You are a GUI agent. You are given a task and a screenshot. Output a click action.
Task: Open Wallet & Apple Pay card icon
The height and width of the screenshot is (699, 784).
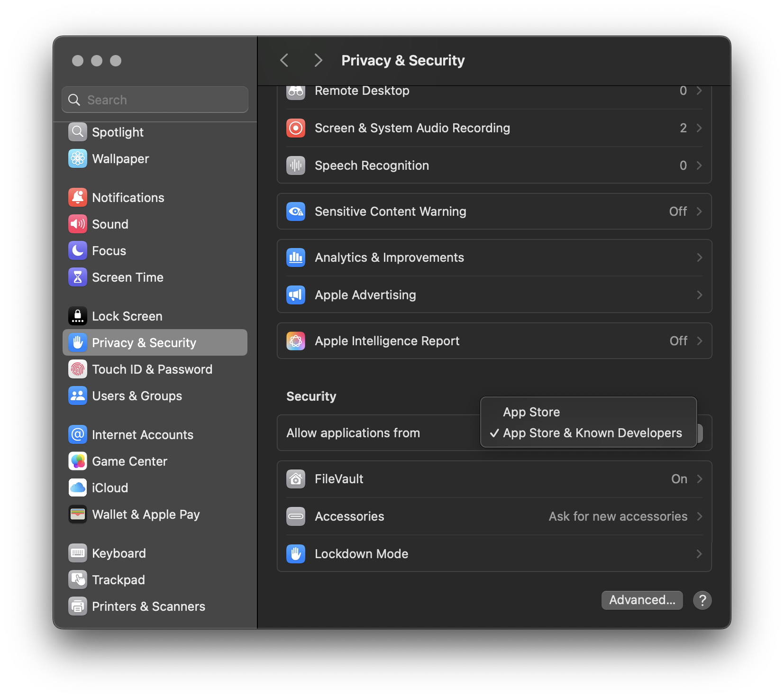tap(78, 514)
